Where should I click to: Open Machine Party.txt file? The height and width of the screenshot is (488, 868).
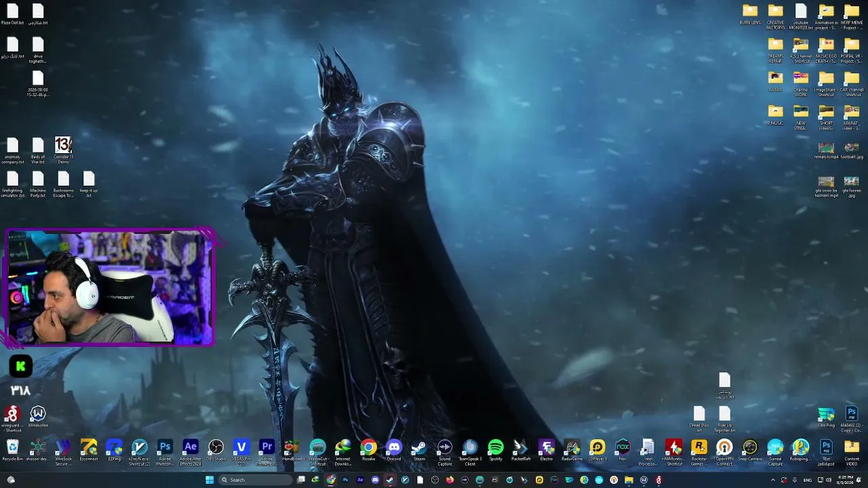[38, 184]
